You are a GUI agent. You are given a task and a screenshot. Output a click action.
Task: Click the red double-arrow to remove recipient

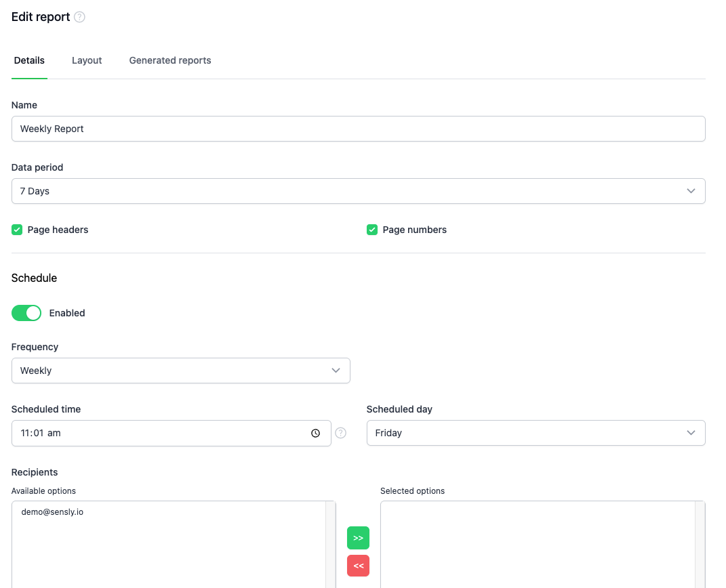(x=358, y=566)
